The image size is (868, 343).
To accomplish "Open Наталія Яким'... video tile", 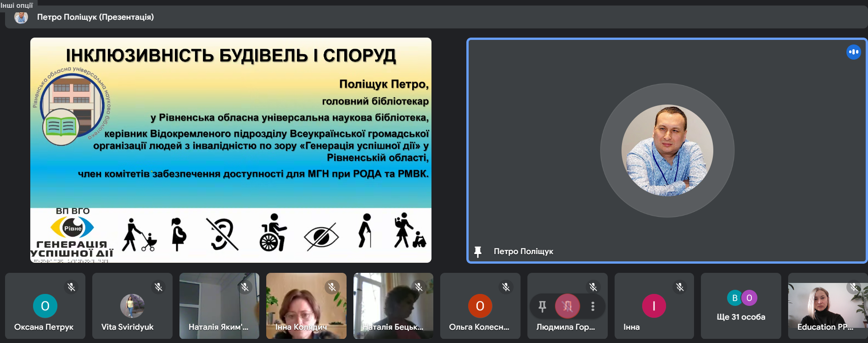I will point(219,307).
